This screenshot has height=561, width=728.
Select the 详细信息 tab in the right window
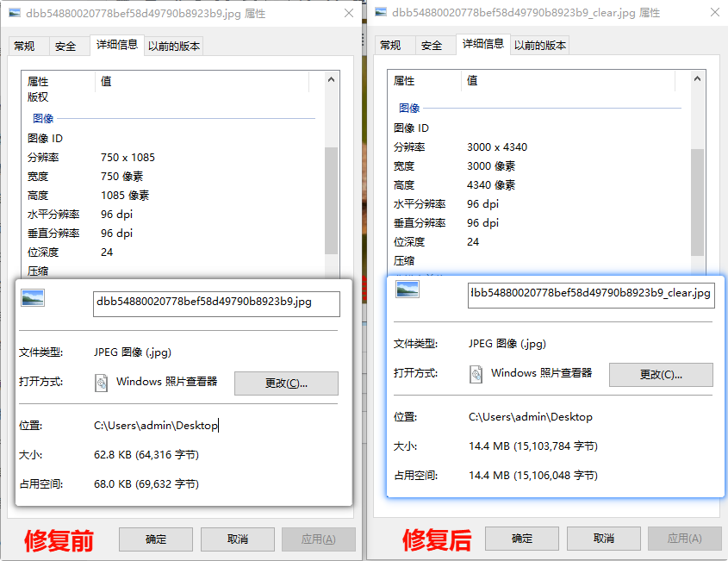[x=483, y=44]
